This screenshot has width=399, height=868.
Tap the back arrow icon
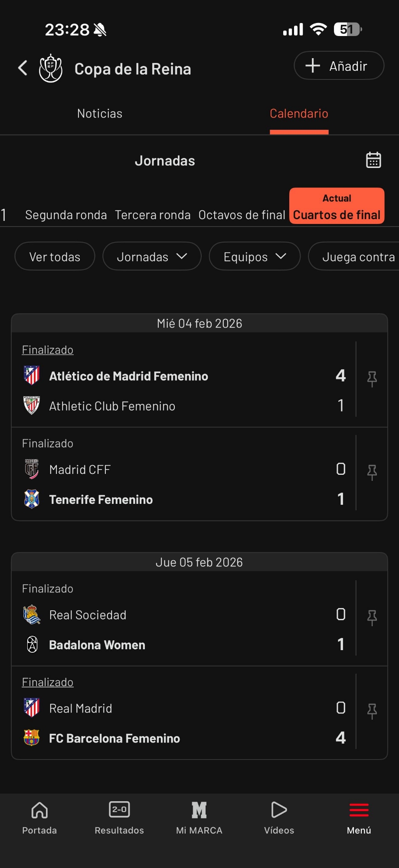point(23,68)
